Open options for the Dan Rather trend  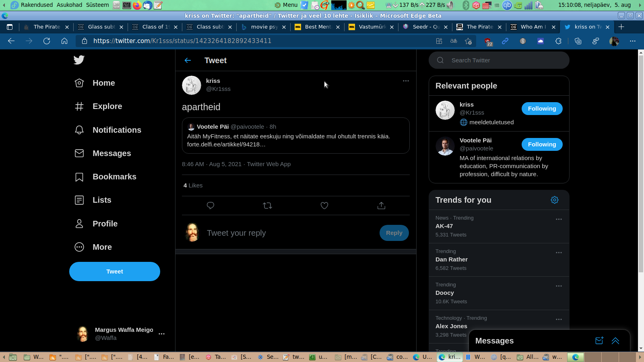[x=559, y=253]
